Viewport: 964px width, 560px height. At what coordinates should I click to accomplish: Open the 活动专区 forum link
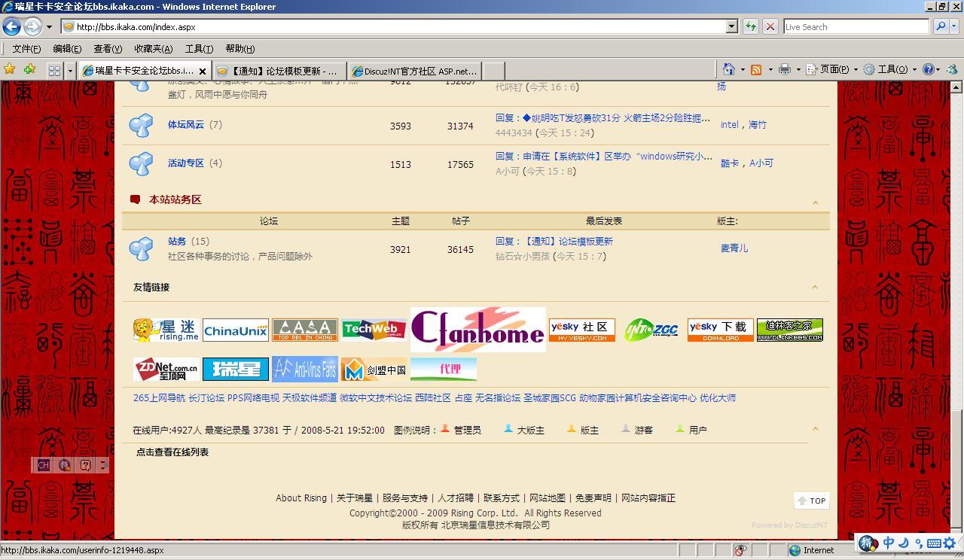(186, 163)
